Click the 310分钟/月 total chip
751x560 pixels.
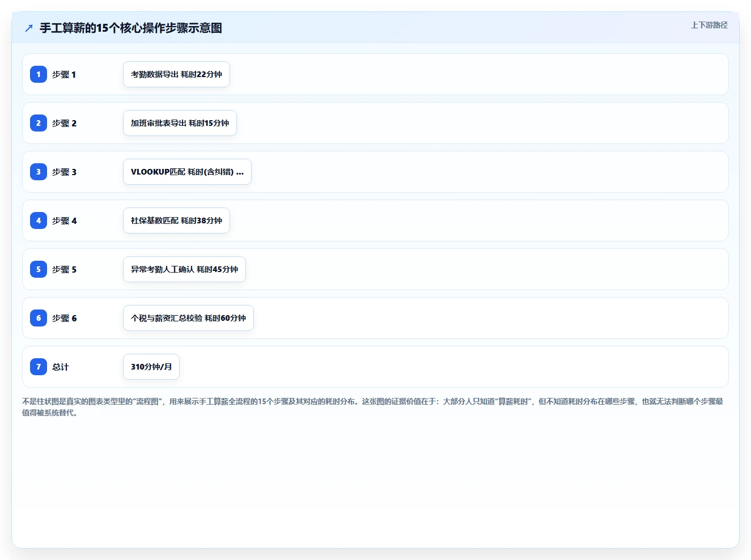(151, 367)
